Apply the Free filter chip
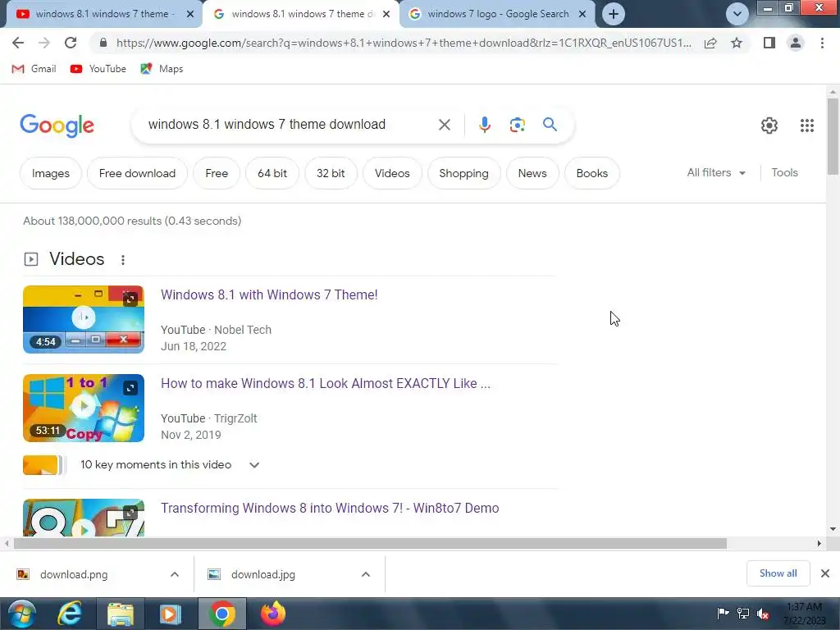 pos(217,173)
